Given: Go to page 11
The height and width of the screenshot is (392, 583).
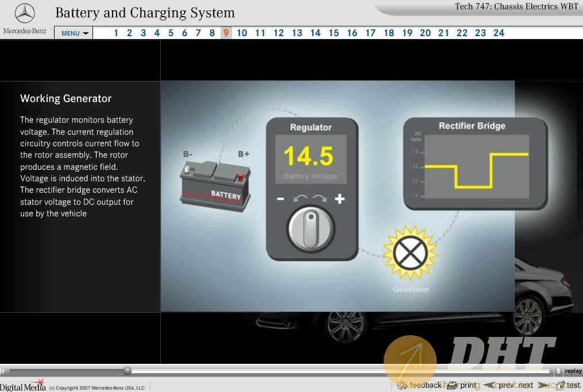Looking at the screenshot, I should pyautogui.click(x=260, y=33).
